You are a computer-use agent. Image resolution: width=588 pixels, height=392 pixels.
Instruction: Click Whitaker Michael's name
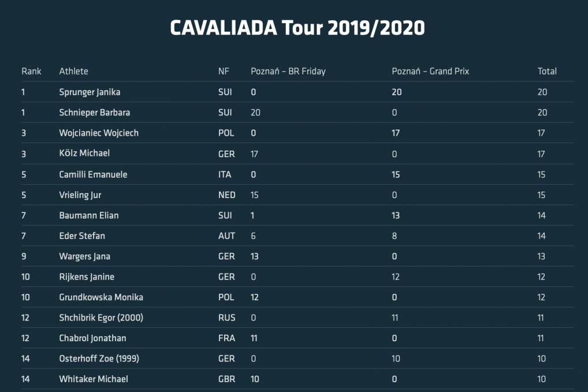[94, 379]
